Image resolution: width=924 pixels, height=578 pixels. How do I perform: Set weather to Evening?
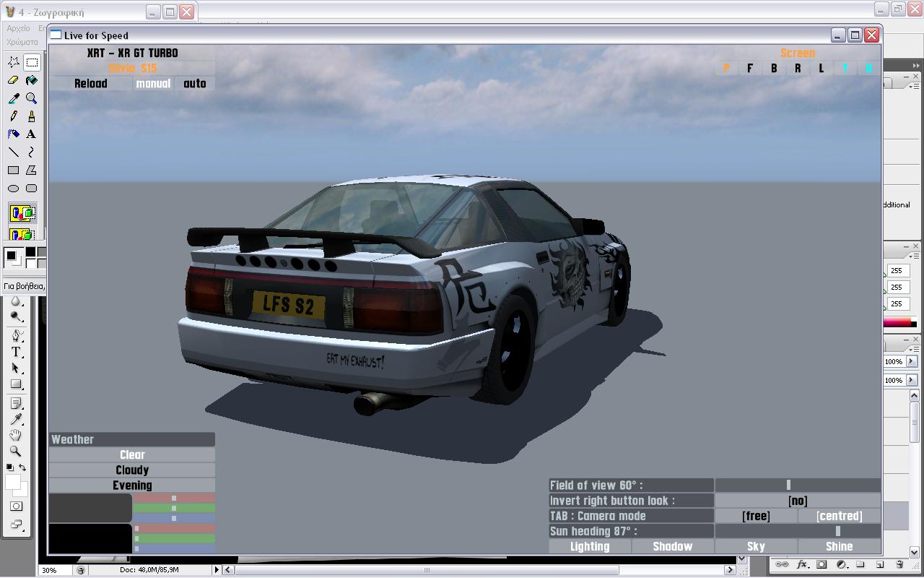(x=132, y=486)
